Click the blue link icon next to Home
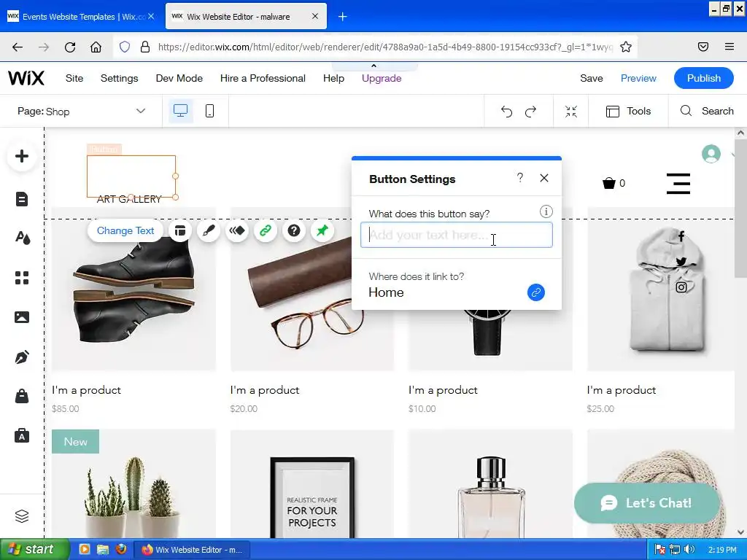 point(536,292)
